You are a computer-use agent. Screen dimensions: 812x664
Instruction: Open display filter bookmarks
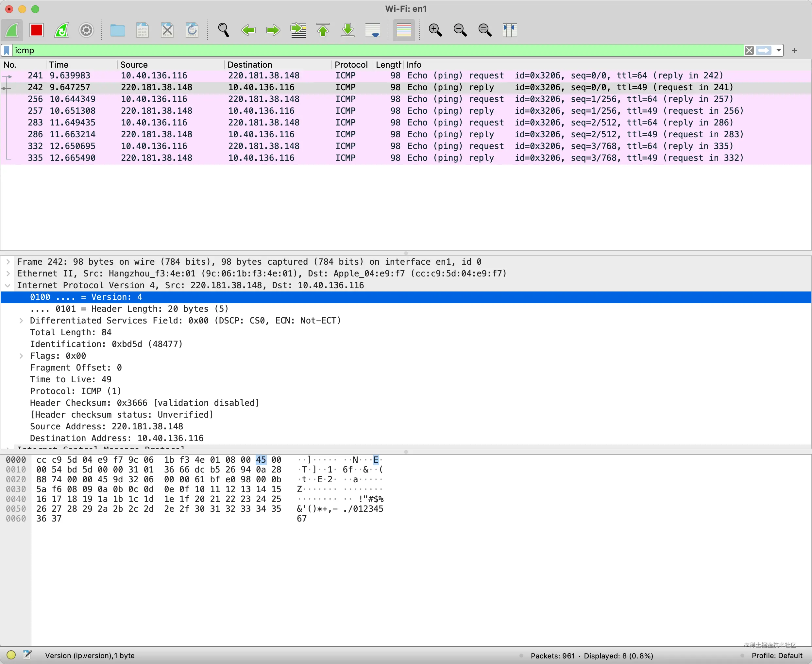7,51
